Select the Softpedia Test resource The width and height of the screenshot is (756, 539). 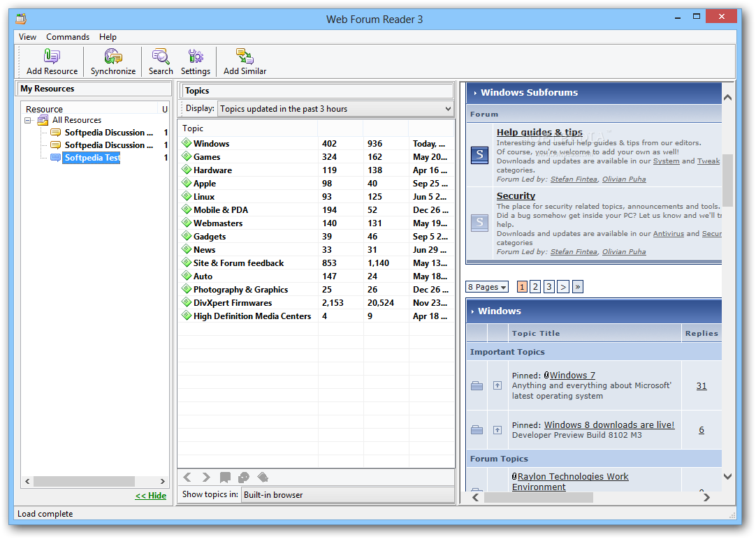point(92,158)
